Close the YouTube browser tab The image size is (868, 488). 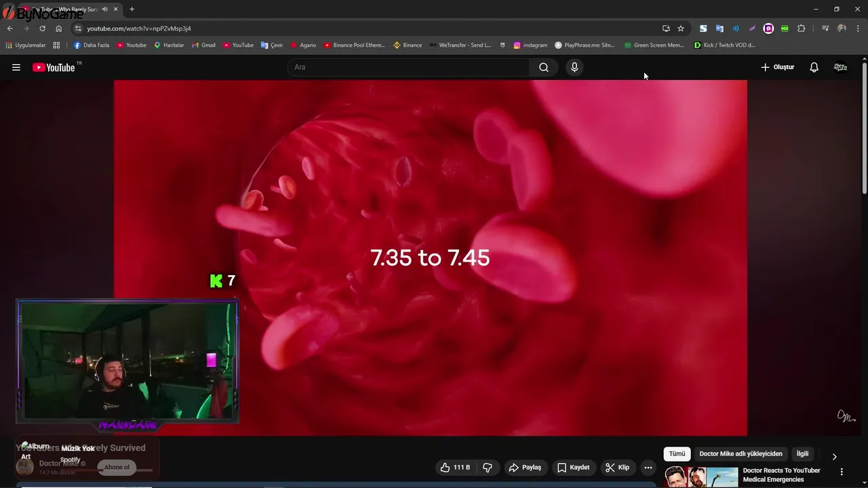coord(116,9)
